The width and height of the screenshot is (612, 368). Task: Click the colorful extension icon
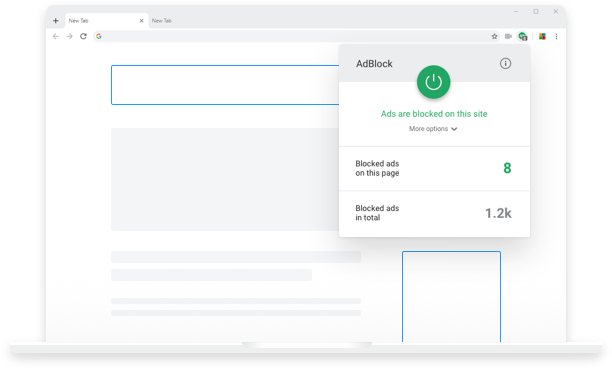click(x=542, y=36)
